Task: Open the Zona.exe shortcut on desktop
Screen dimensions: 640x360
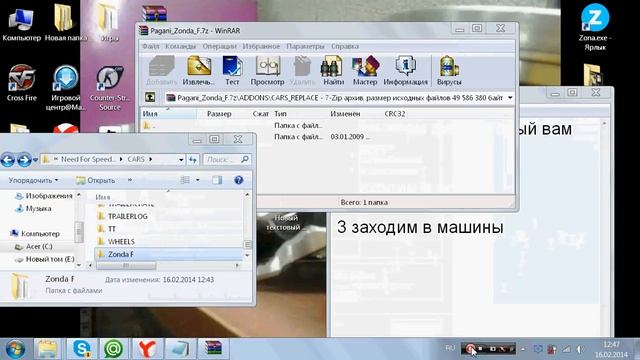Action: (x=595, y=27)
